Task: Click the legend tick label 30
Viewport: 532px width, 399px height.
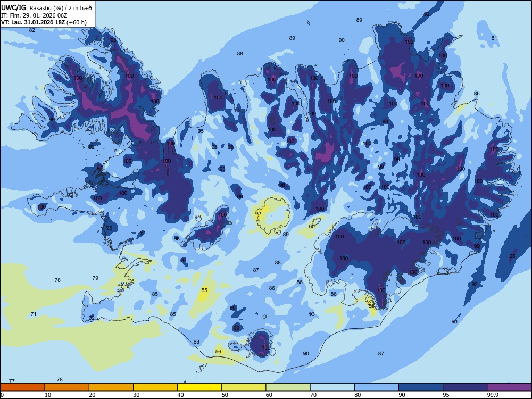Action: tap(136, 395)
